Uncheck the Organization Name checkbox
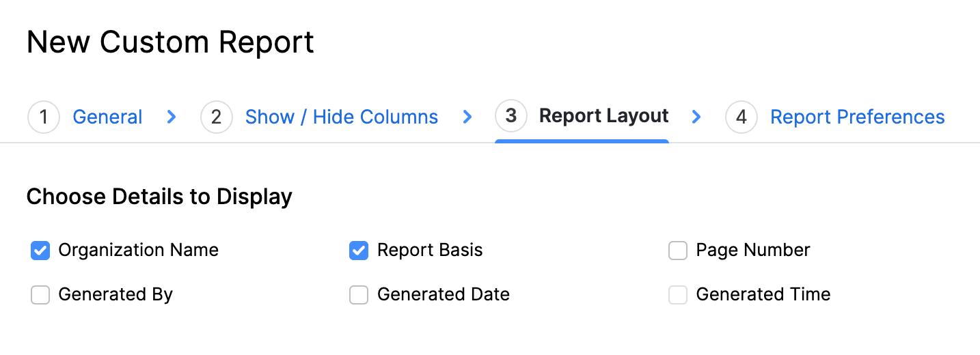The height and width of the screenshot is (355, 980). tap(40, 251)
